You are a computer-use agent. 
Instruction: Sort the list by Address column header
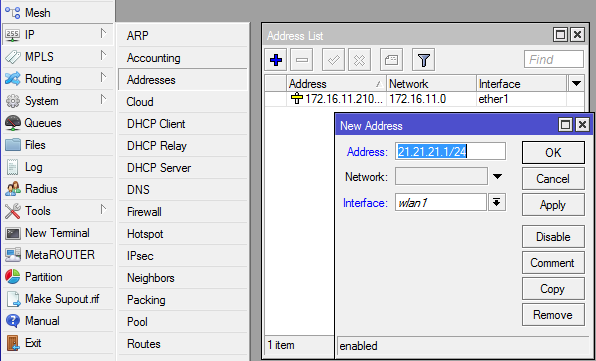[336, 84]
